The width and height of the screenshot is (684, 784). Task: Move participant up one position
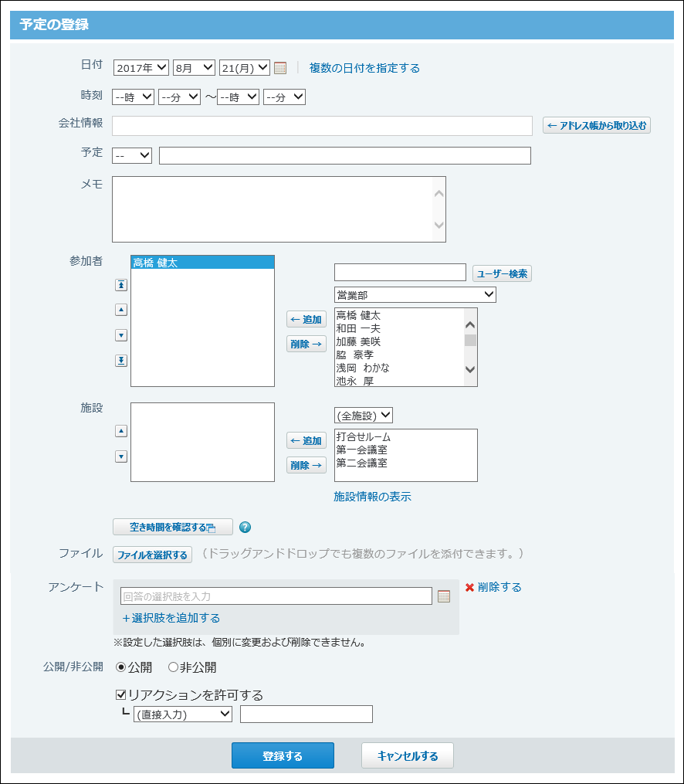tap(121, 310)
